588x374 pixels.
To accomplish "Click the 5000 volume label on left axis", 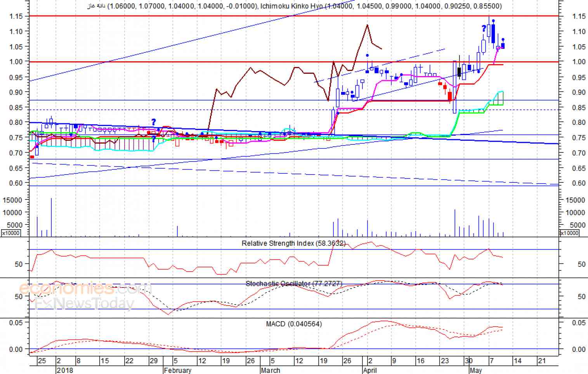I will pos(15,225).
